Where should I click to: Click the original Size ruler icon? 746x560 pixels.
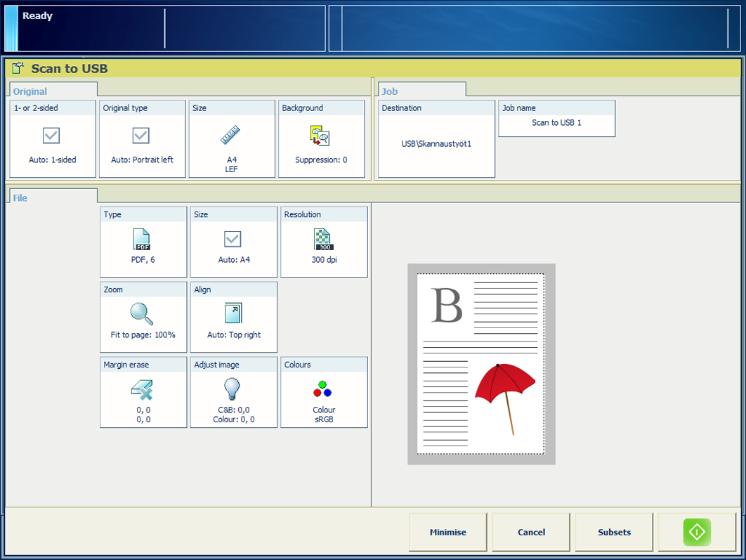pyautogui.click(x=230, y=135)
